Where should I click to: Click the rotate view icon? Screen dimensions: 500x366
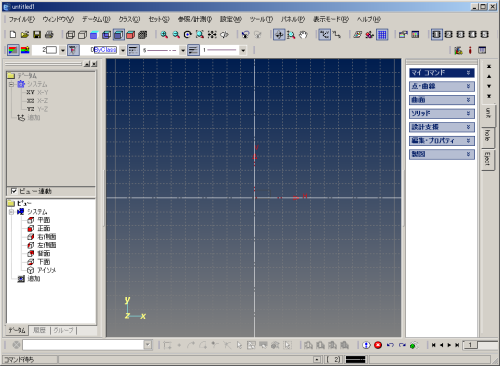[x=188, y=34]
